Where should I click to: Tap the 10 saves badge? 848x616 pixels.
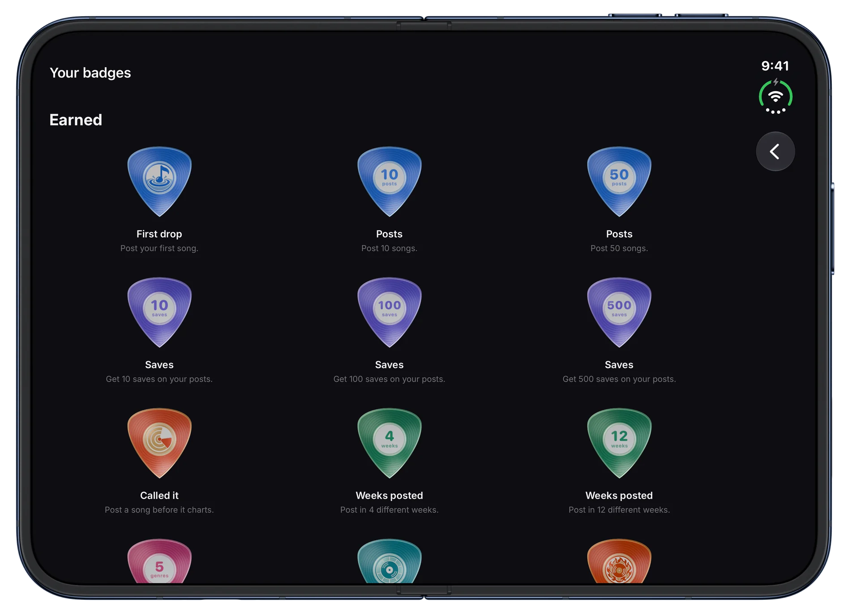159,312
